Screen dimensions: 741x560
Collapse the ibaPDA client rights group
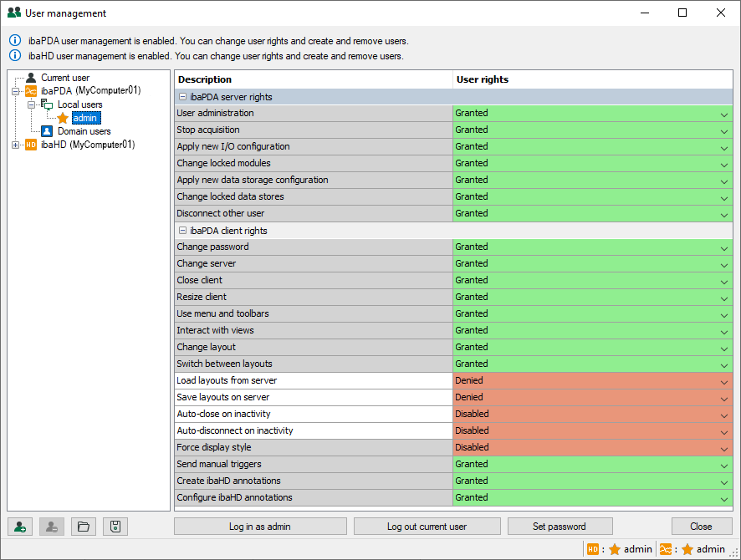[182, 231]
